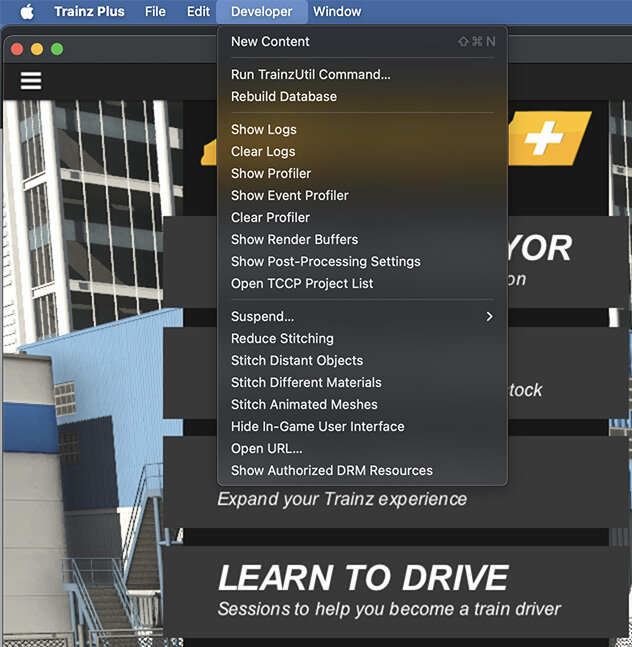Screen dimensions: 632x647
Task: Close the Trainz window with red button
Action: 17,49
